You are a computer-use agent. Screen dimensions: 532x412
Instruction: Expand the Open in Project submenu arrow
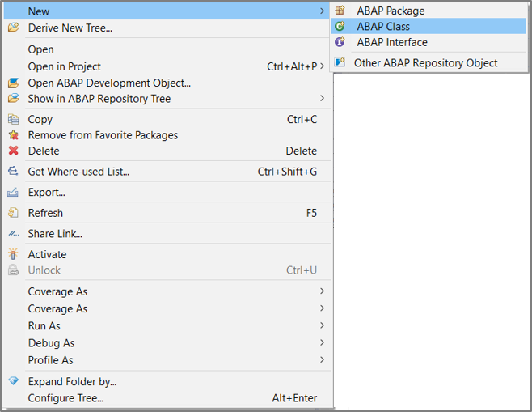click(x=322, y=66)
